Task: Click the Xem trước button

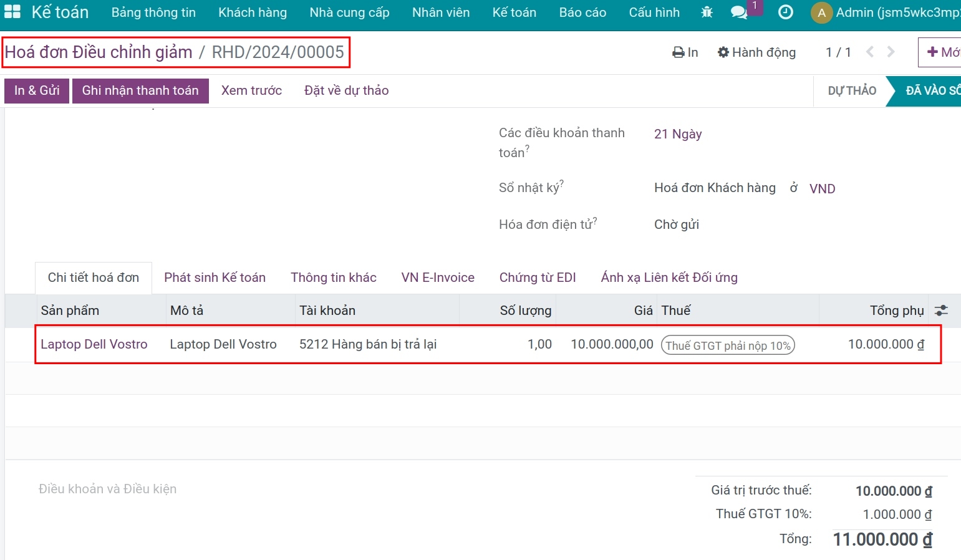Action: tap(251, 90)
